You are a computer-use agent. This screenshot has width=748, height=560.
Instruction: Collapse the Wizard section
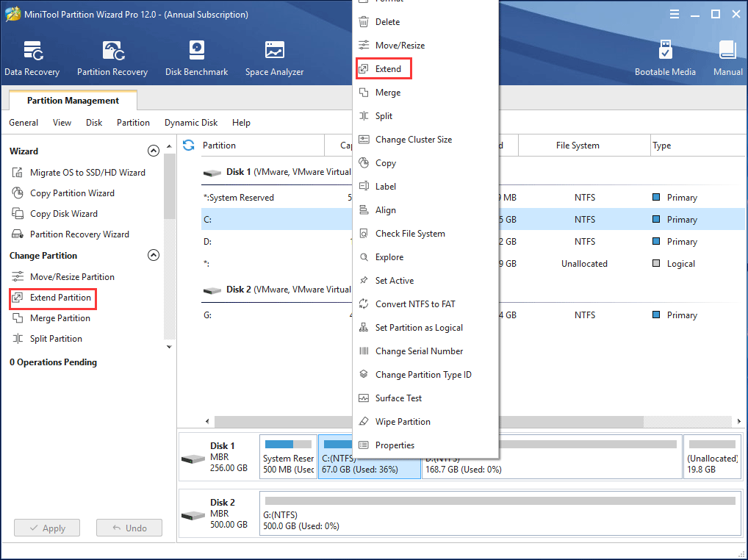pos(154,151)
